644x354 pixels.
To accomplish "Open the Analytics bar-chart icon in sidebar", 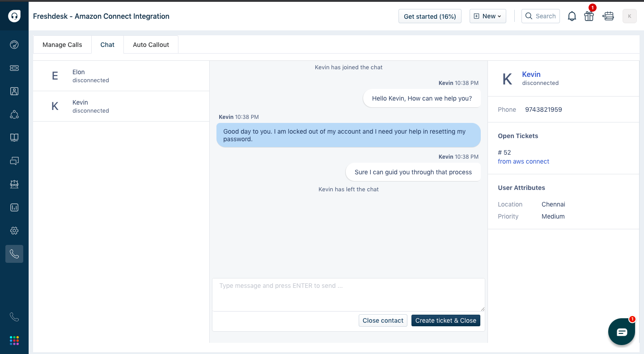I will pos(14,207).
